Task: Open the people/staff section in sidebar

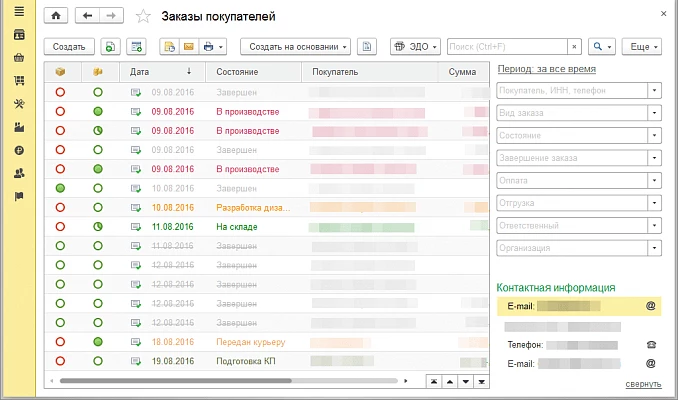Action: [19, 173]
